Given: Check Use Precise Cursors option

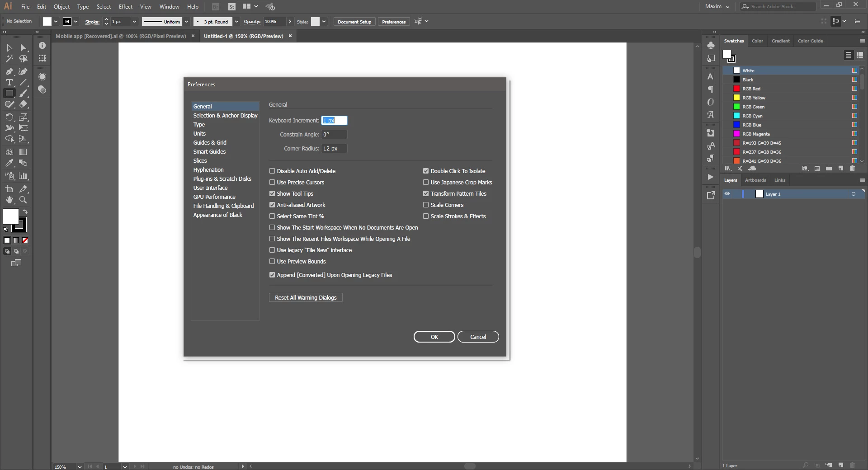Looking at the screenshot, I should [x=272, y=183].
